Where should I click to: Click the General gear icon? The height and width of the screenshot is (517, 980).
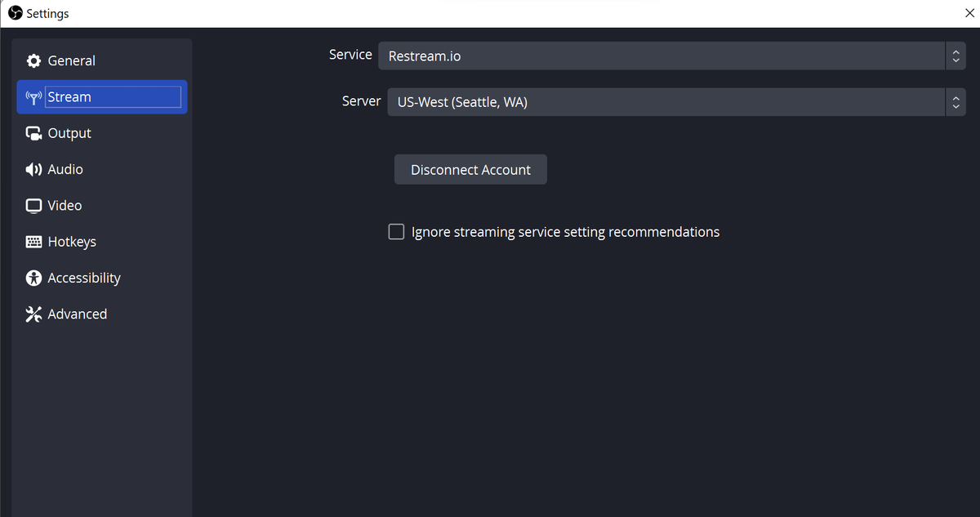33,61
